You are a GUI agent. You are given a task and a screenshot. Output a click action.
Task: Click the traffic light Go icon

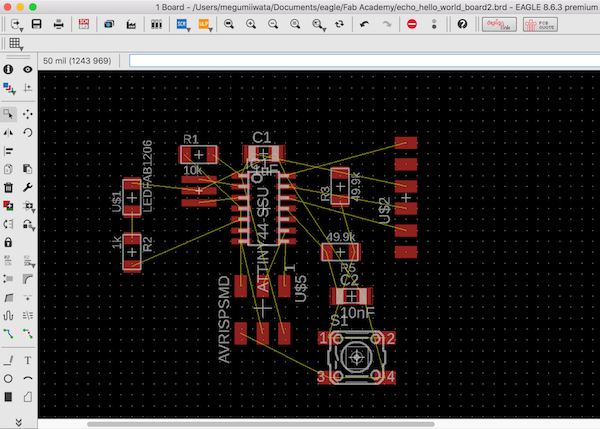434,24
